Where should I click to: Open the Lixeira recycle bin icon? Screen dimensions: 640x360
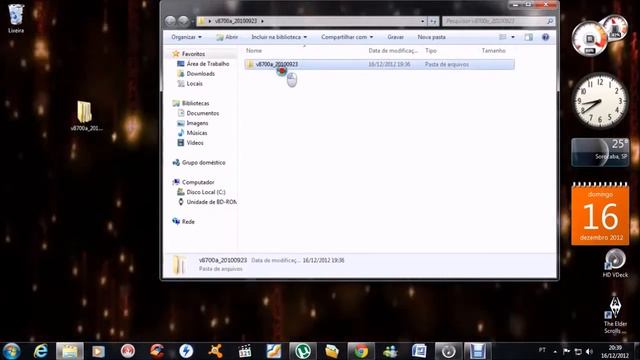tap(16, 18)
